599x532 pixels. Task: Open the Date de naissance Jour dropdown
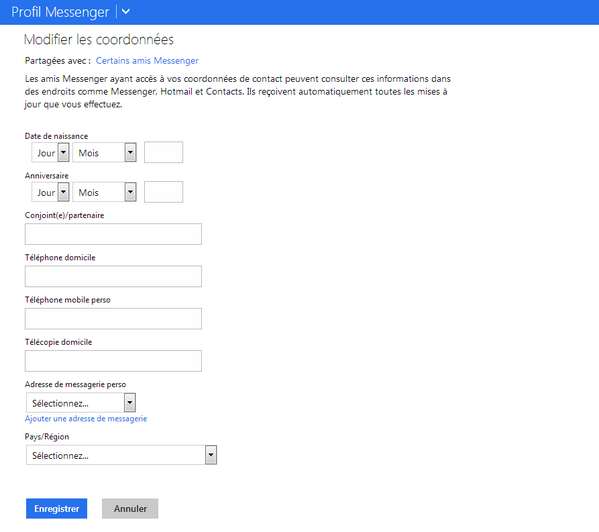[50, 152]
